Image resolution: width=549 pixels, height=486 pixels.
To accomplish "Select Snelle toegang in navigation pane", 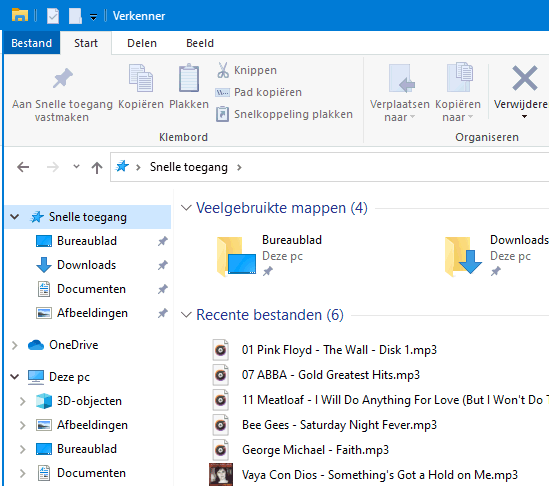I will click(88, 217).
